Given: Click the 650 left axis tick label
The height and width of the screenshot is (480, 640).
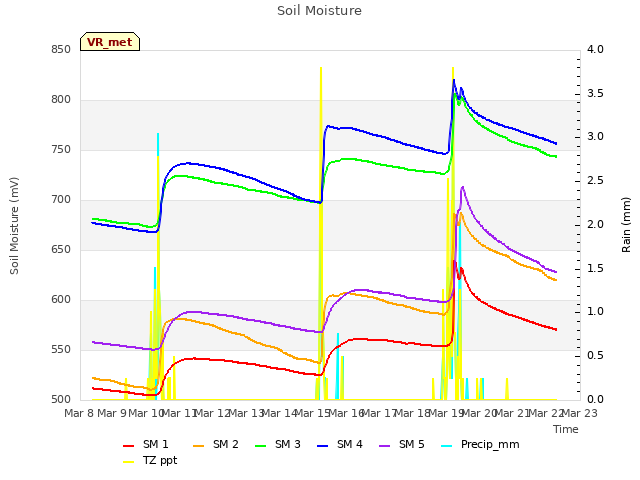Looking at the screenshot, I should 61,250.
